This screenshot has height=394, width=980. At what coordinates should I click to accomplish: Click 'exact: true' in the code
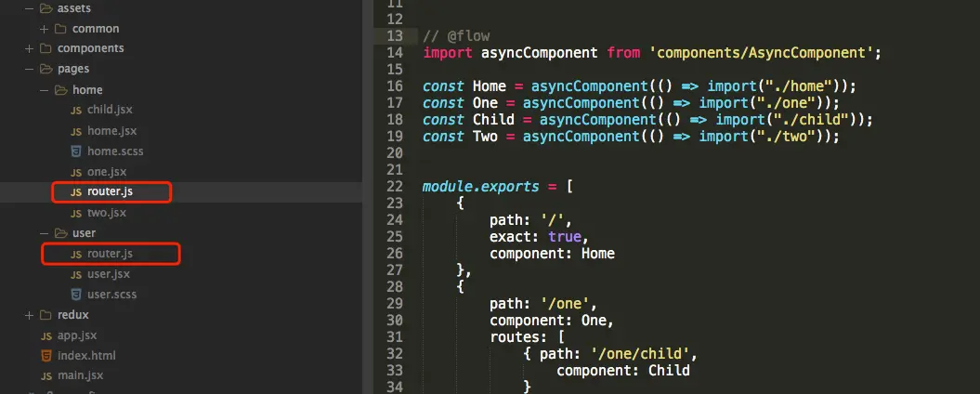[x=536, y=237]
